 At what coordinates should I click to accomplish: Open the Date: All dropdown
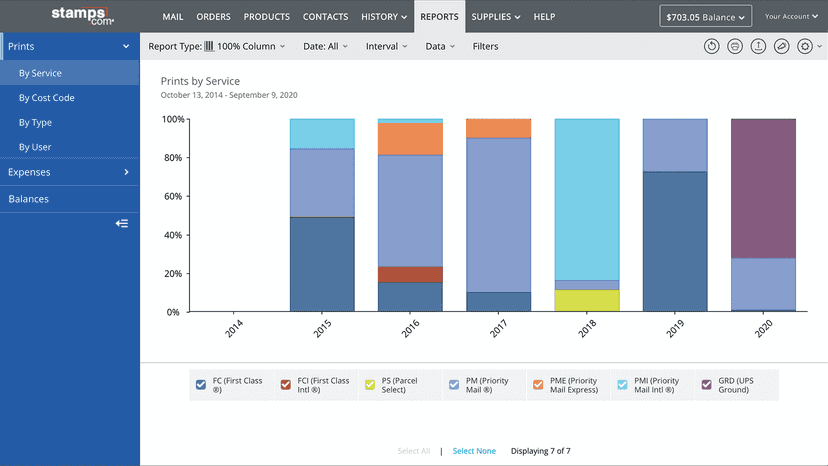[325, 46]
